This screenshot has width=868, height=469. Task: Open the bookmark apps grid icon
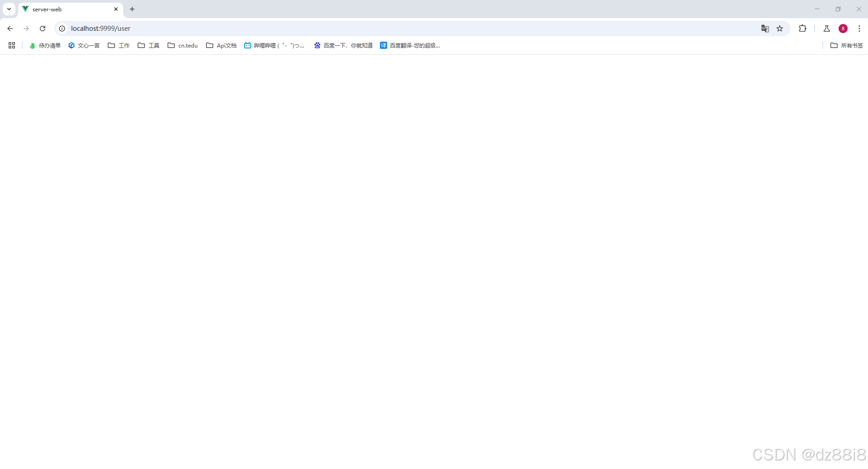pos(11,45)
